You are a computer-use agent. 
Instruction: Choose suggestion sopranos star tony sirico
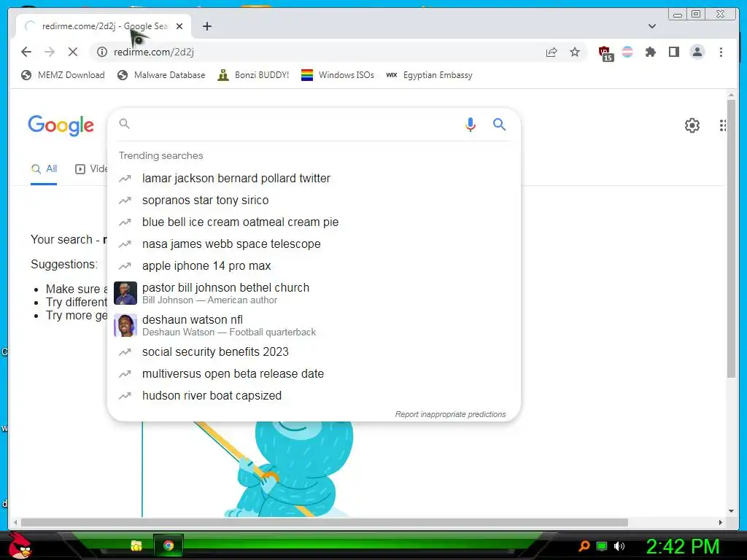[205, 200]
